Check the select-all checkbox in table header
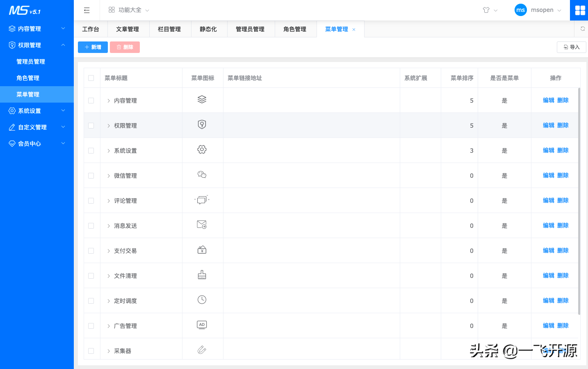This screenshot has height=369, width=588. click(91, 77)
